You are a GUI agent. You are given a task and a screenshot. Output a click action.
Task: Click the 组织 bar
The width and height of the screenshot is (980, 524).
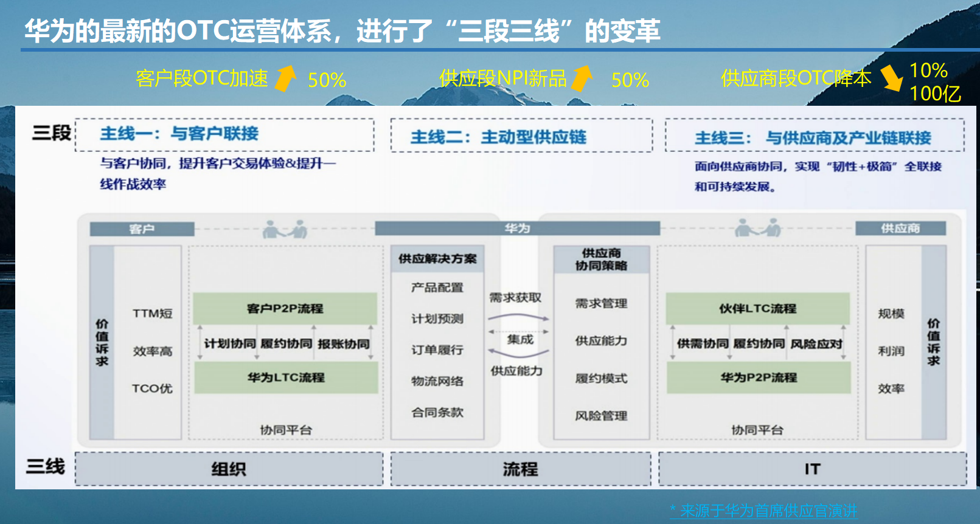[x=229, y=469]
